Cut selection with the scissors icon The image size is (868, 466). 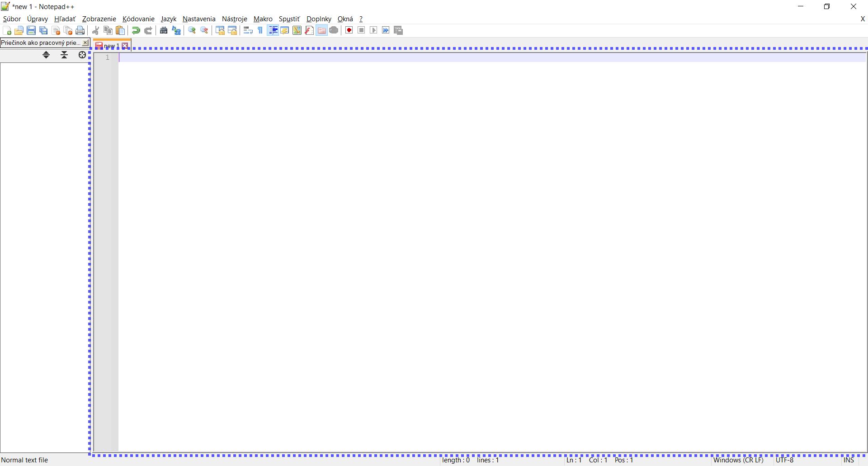click(96, 30)
